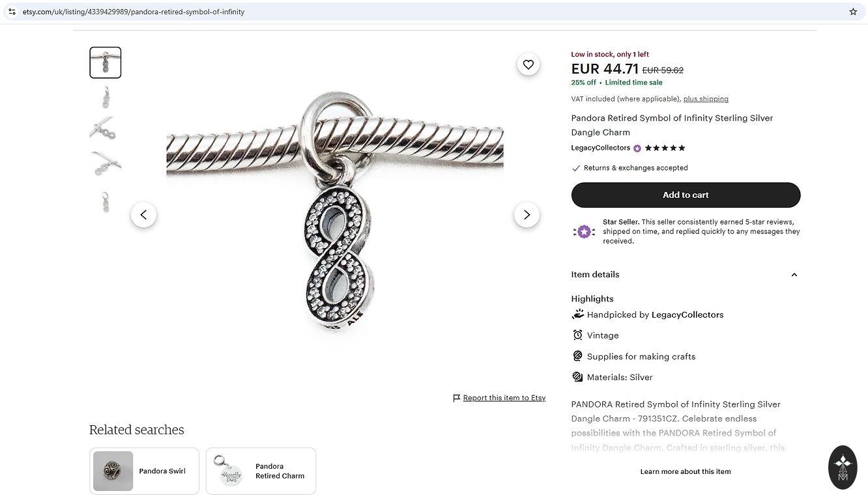Screen dimensions: 868x500
Task: Open the floating assistant icon at bottom right
Action: (x=843, y=467)
